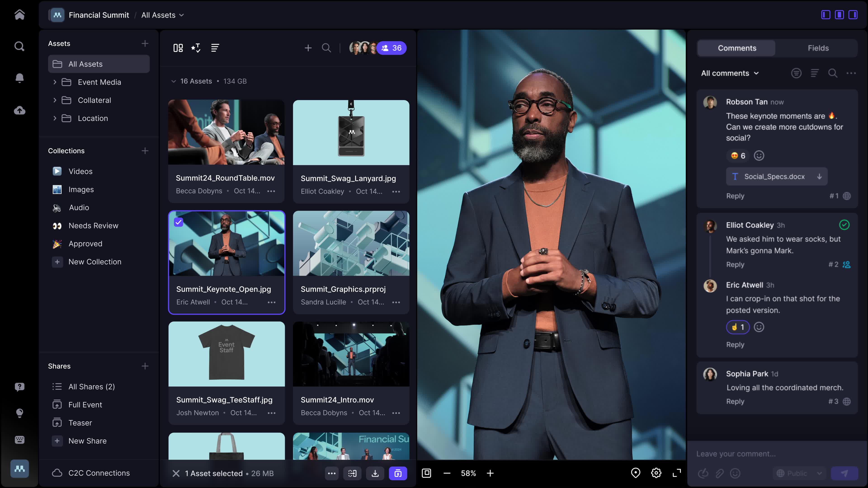Click the notifications bell icon
This screenshot has width=868, height=488.
click(19, 78)
